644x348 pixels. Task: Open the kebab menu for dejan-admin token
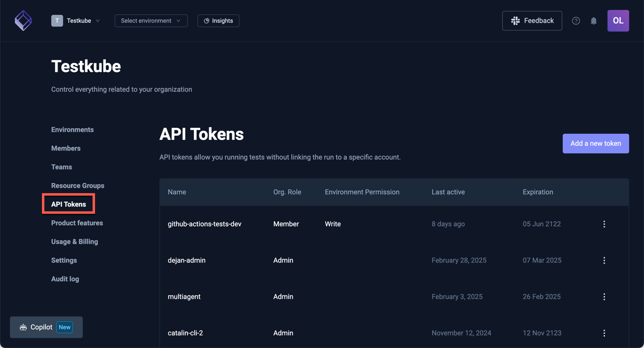pos(604,260)
